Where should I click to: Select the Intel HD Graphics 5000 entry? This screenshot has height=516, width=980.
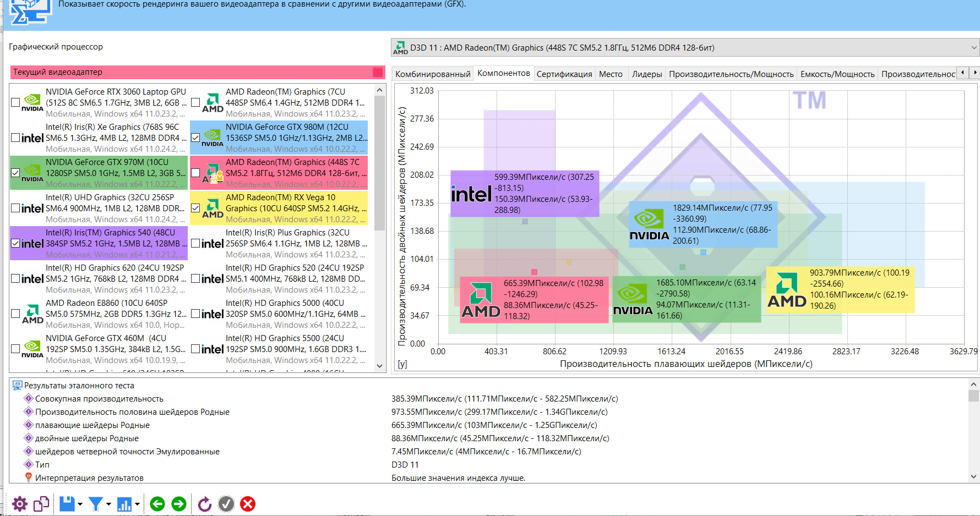pyautogui.click(x=279, y=314)
